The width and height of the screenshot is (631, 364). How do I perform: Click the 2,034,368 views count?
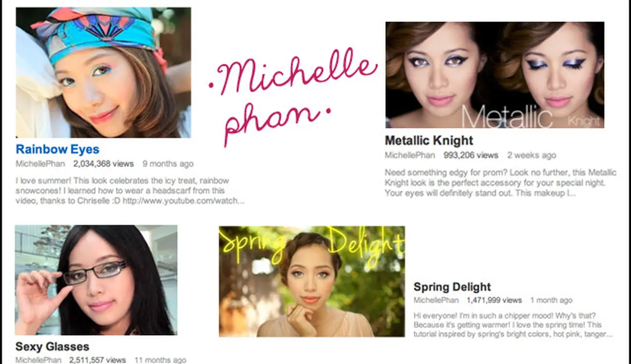point(103,164)
